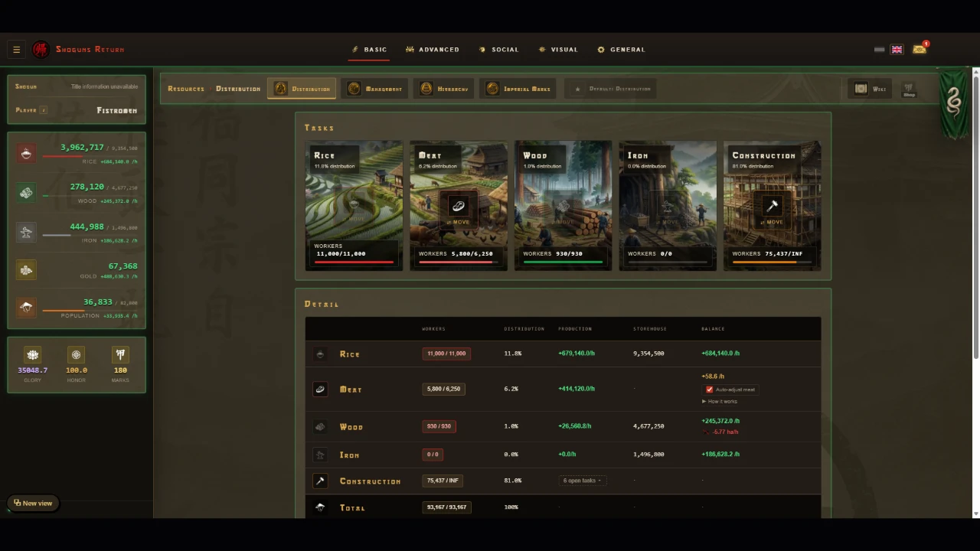
Task: Click the Honor icon
Action: click(76, 354)
